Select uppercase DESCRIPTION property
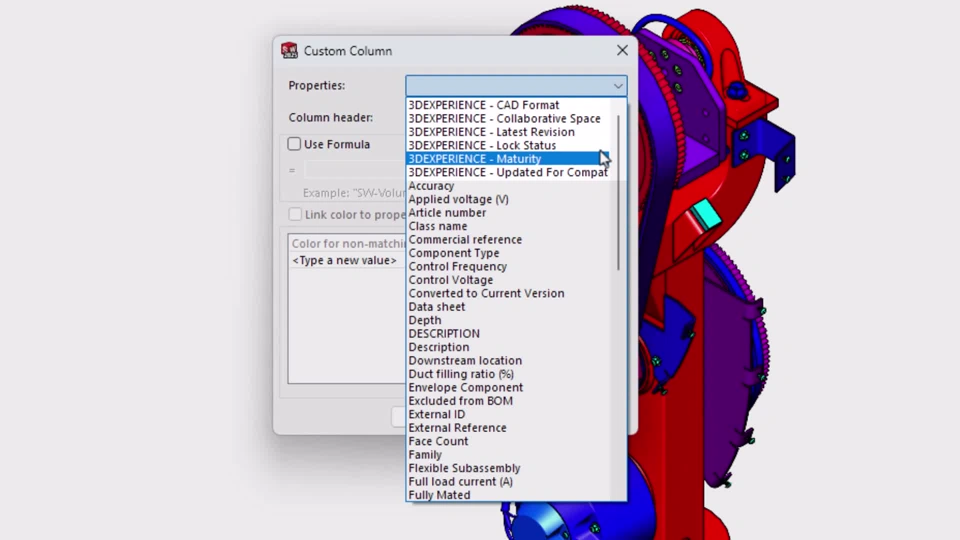This screenshot has height=540, width=960. [x=508, y=334]
